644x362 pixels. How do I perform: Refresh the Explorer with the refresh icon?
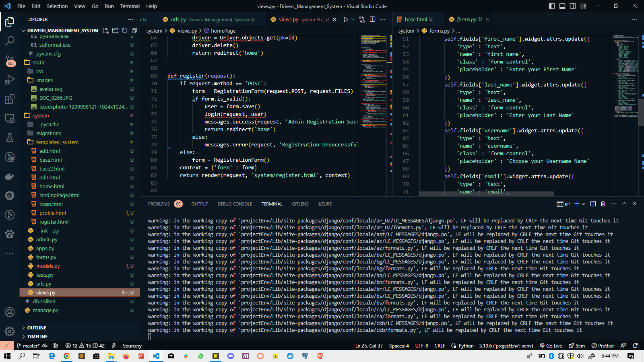124,30
